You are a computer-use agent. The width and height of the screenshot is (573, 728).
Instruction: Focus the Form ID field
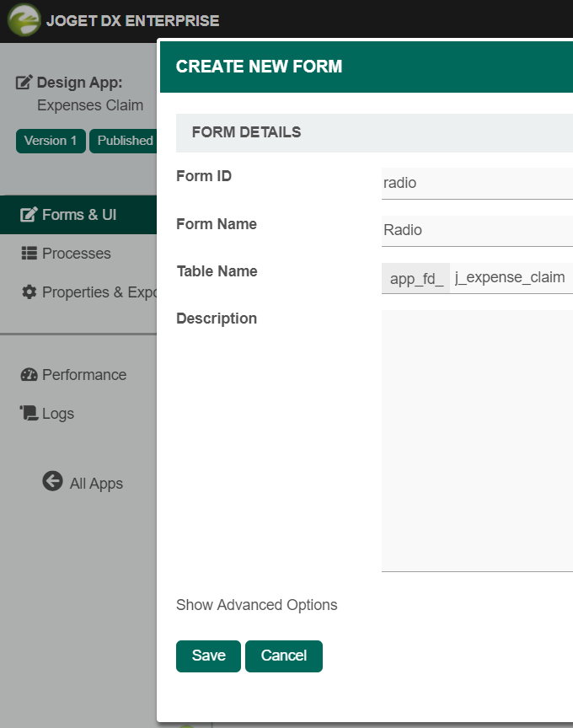[477, 184]
